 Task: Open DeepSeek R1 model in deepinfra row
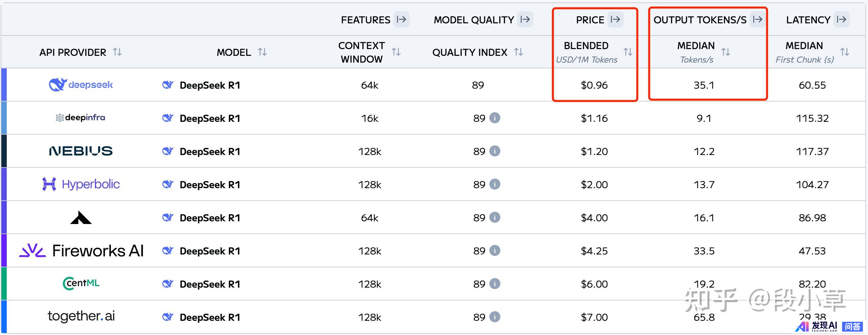[210, 118]
